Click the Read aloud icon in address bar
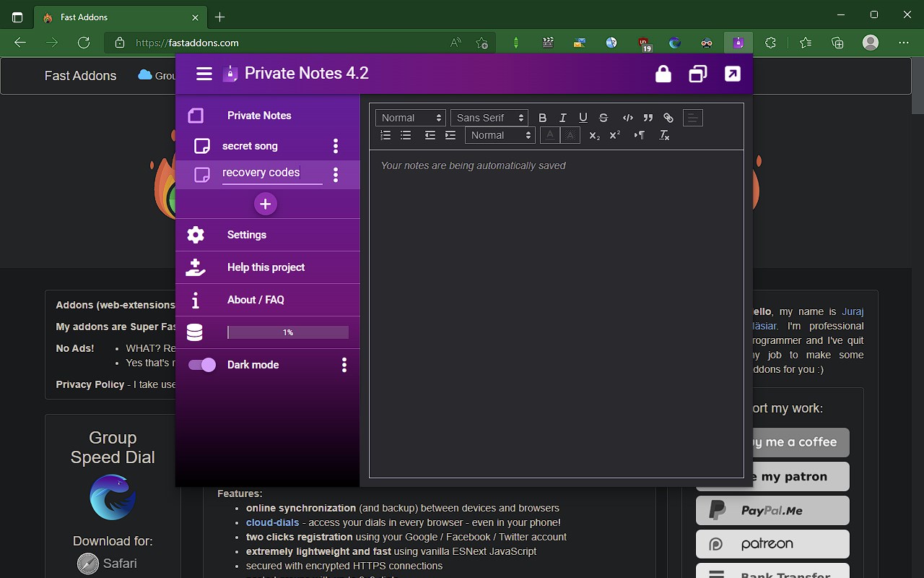This screenshot has height=578, width=924. 456,43
